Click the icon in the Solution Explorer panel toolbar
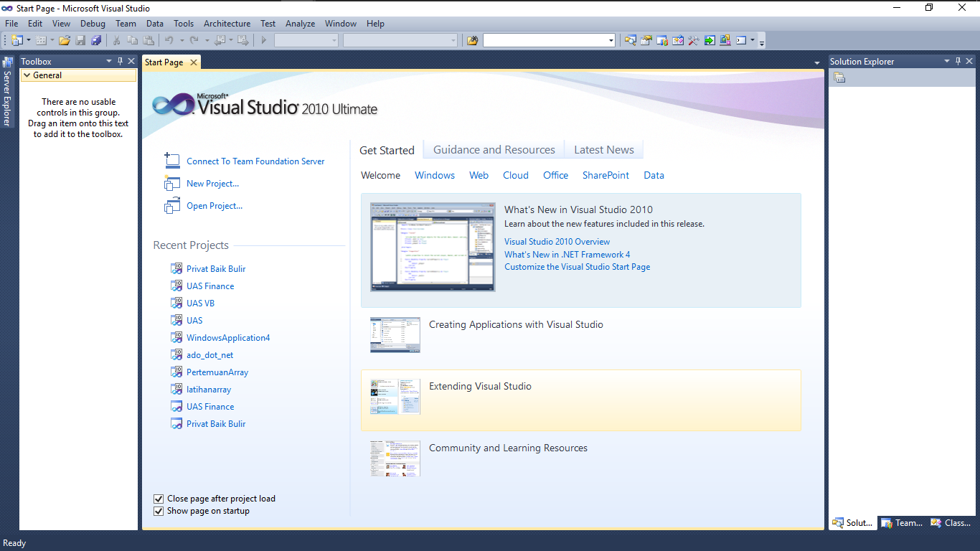The width and height of the screenshot is (980, 551). coord(839,77)
